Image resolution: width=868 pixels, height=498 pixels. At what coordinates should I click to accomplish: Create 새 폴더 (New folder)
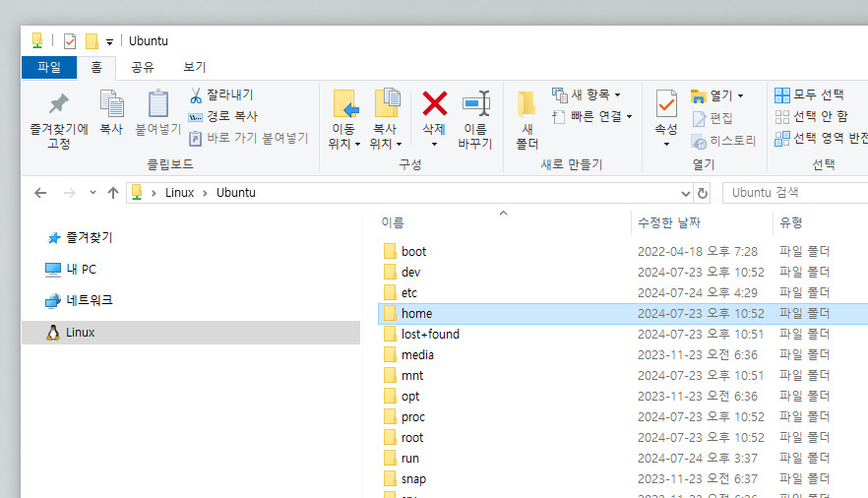527,120
